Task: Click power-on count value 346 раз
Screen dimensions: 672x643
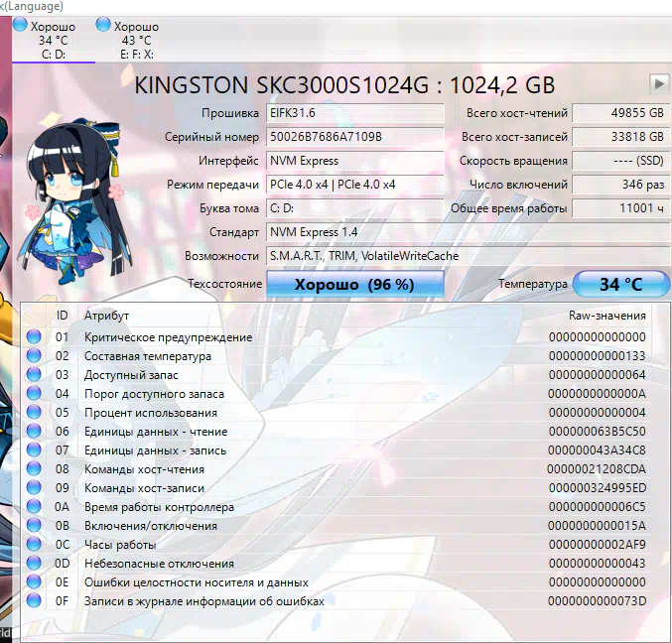Action: [620, 185]
